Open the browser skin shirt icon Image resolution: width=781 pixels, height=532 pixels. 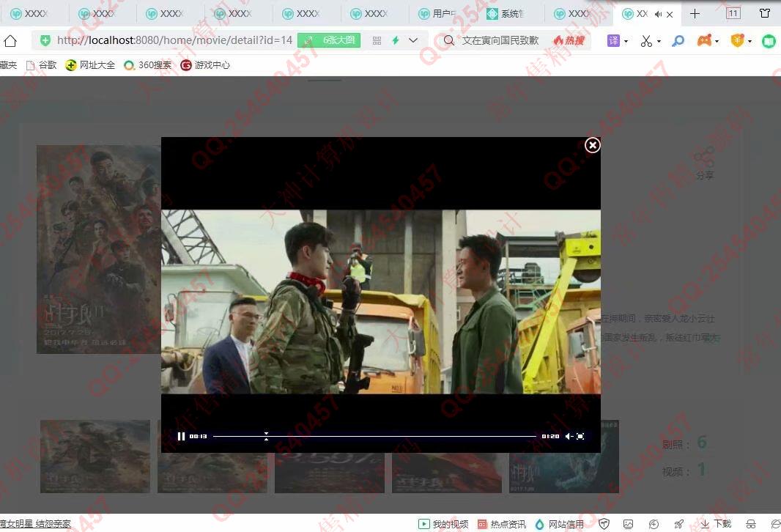click(x=765, y=13)
